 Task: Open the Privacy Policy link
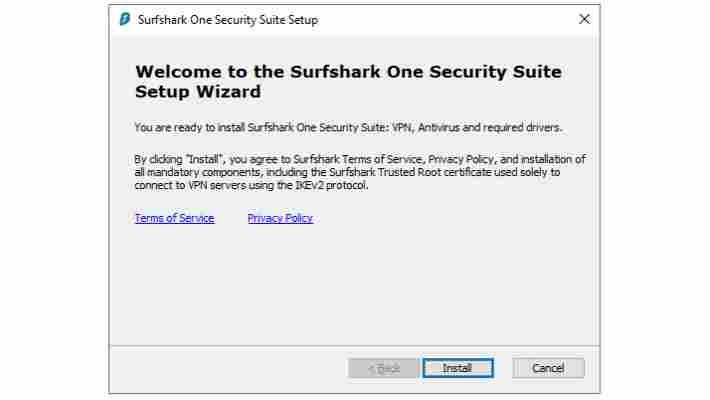pyautogui.click(x=280, y=218)
